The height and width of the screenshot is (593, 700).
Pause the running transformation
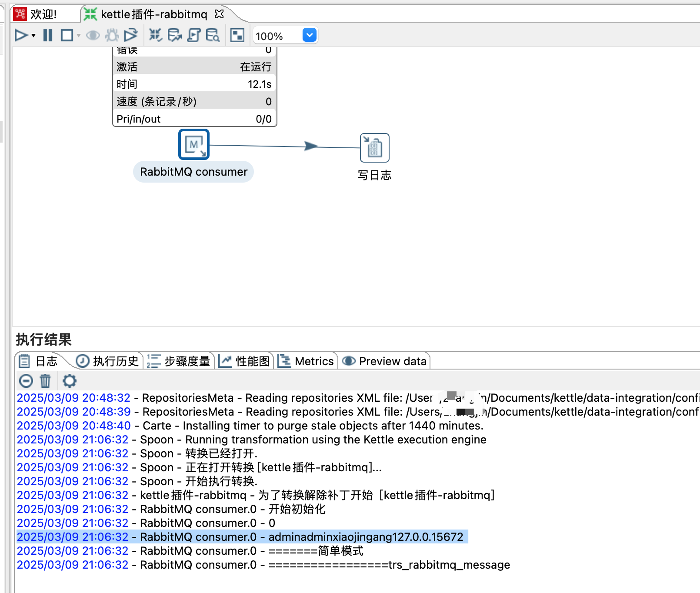(48, 35)
